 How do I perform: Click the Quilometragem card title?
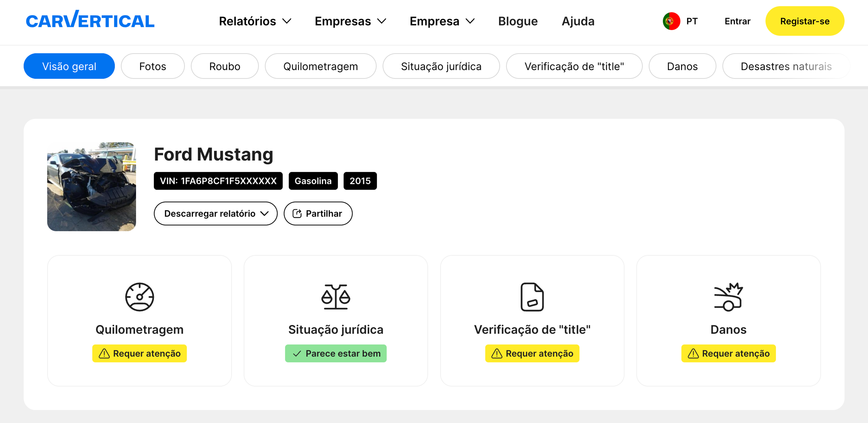(139, 329)
